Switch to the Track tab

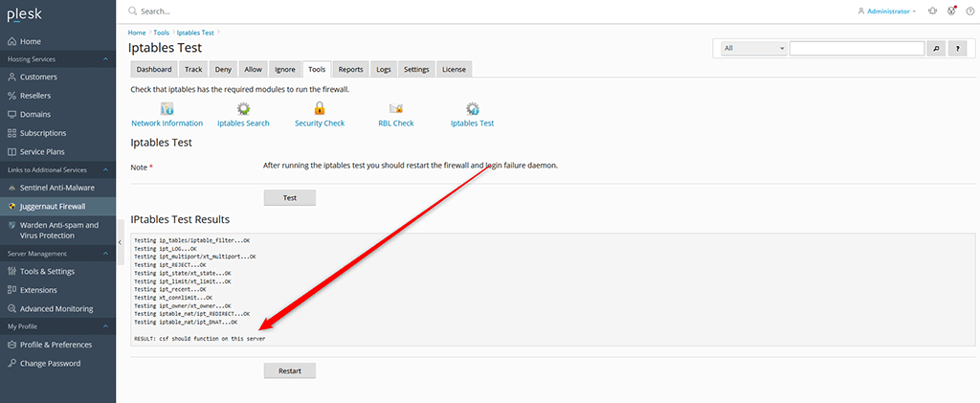click(x=193, y=69)
